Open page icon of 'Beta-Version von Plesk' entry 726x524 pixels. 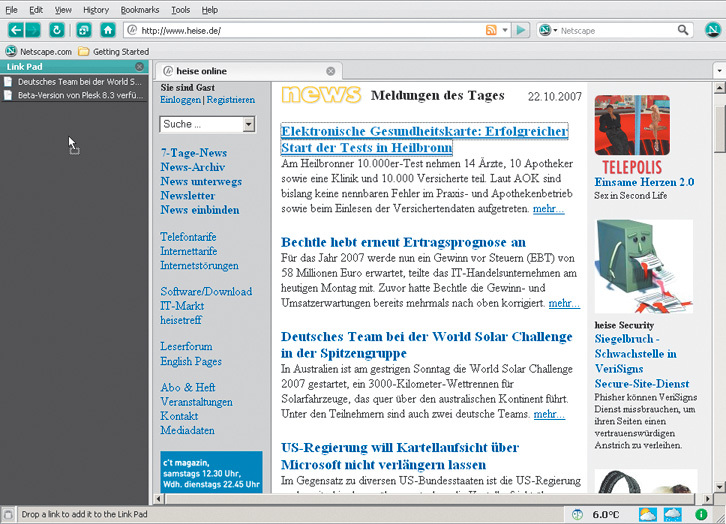[8, 95]
